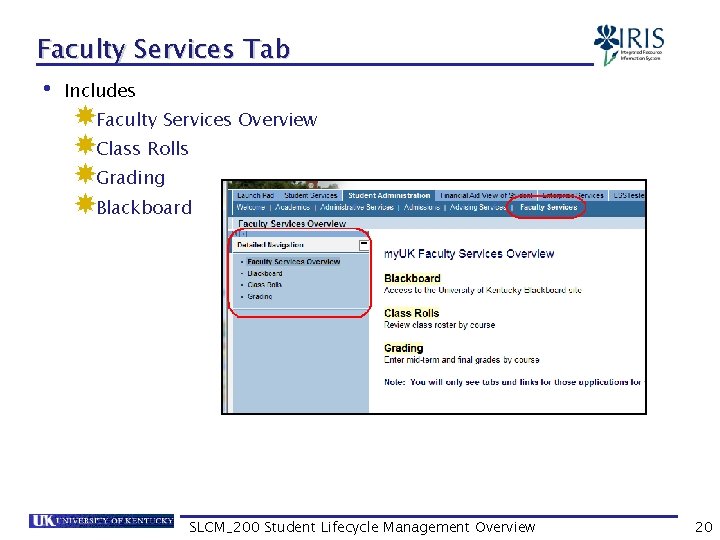Click the 'Class Rolls' slide bullet
Image resolution: width=720 pixels, height=540 pixels.
(142, 148)
